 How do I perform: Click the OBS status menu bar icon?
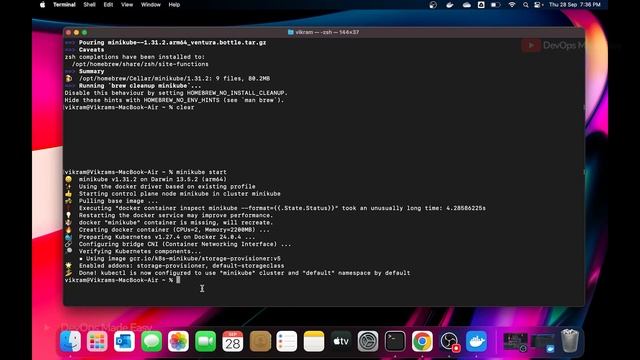tap(433, 5)
